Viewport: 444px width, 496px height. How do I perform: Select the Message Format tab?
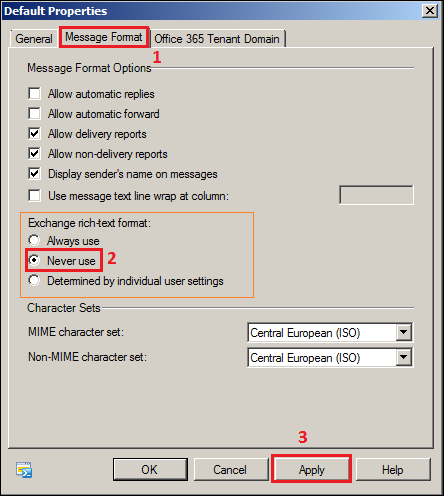[104, 37]
